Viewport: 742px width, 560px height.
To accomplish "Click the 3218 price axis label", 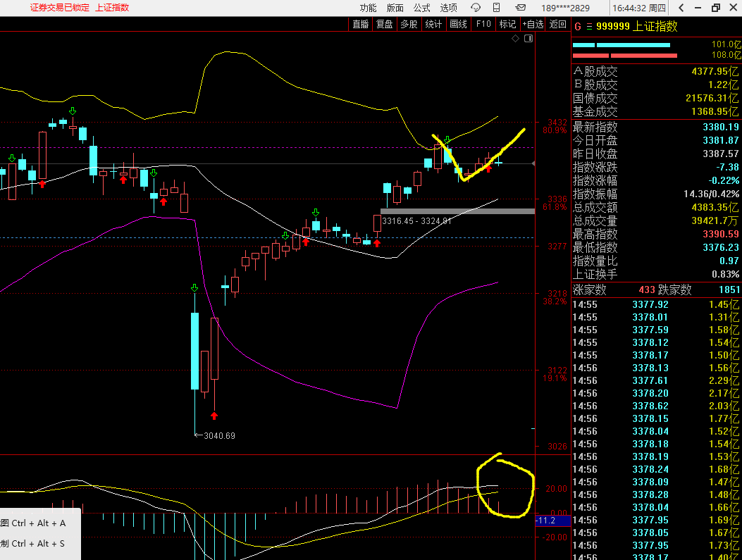I will click(x=557, y=293).
